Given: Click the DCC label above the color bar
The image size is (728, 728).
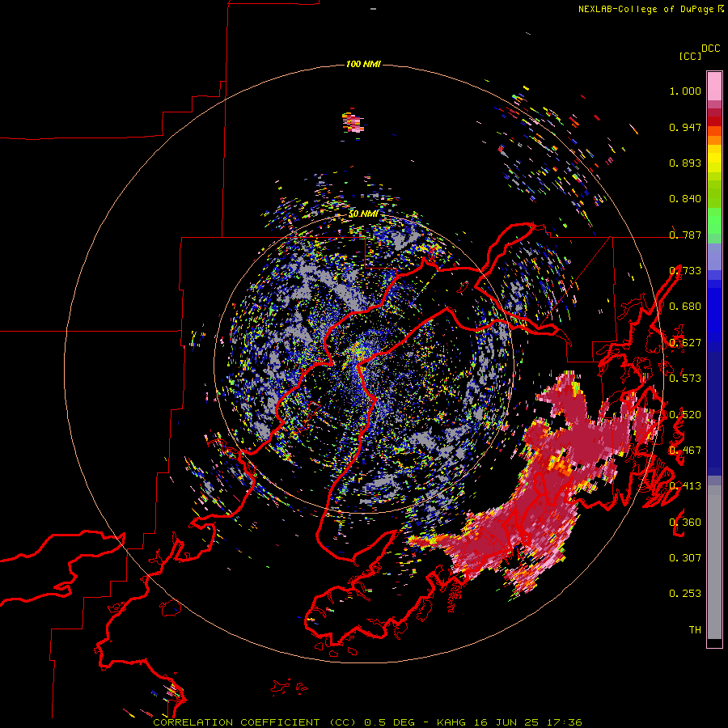Looking at the screenshot, I should 711,49.
